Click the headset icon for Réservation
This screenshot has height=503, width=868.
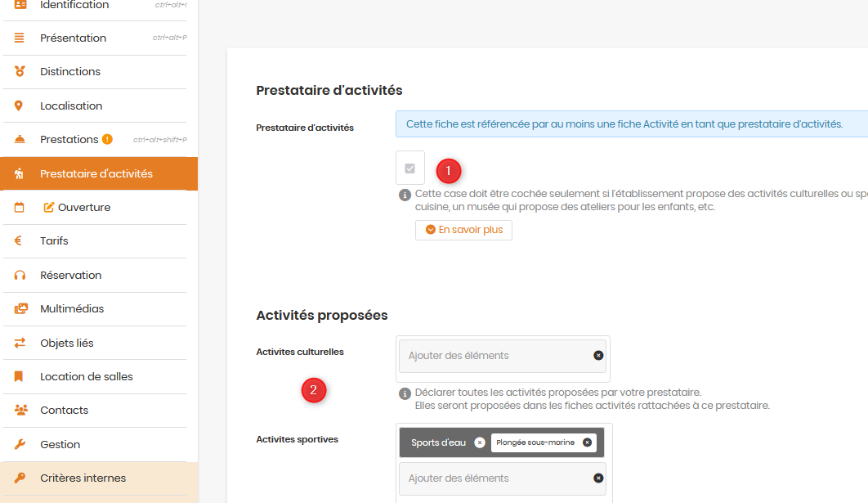pyautogui.click(x=20, y=276)
